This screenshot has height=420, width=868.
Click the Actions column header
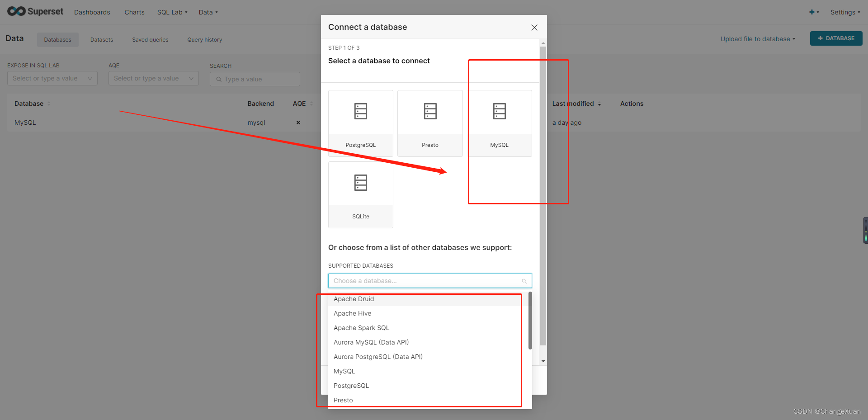(632, 104)
